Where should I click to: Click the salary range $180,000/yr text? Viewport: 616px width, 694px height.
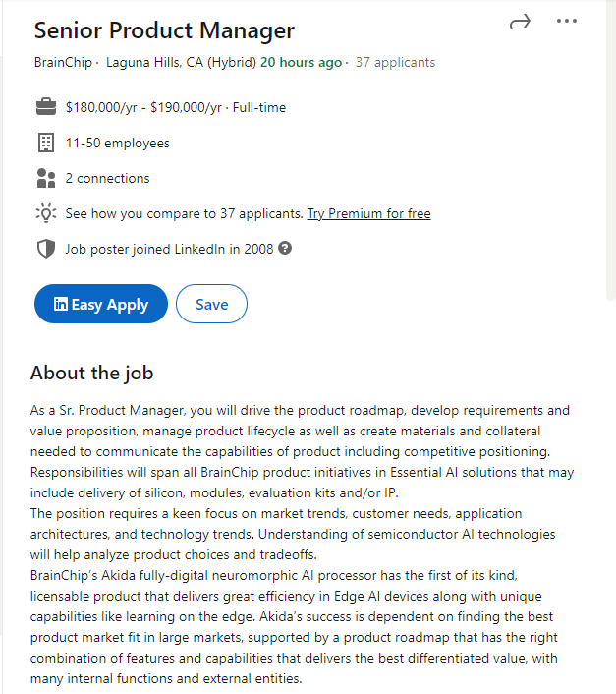pyautogui.click(x=101, y=107)
